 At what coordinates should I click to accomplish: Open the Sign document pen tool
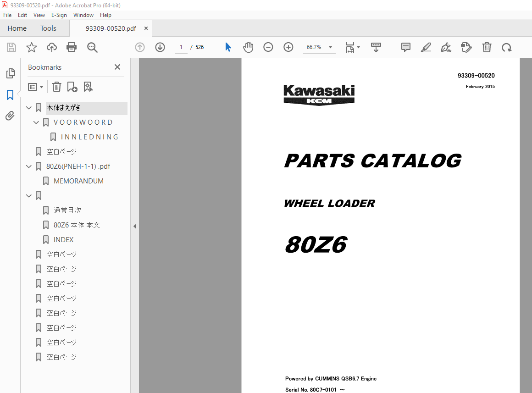(x=446, y=47)
